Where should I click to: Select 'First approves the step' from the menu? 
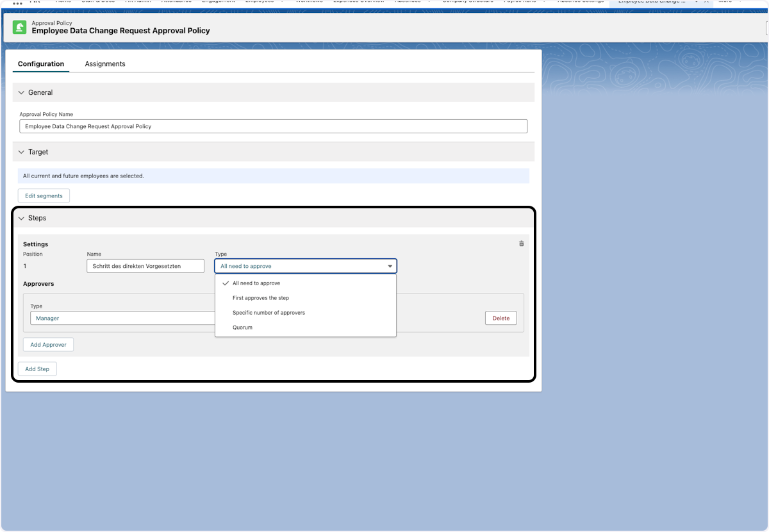click(261, 297)
